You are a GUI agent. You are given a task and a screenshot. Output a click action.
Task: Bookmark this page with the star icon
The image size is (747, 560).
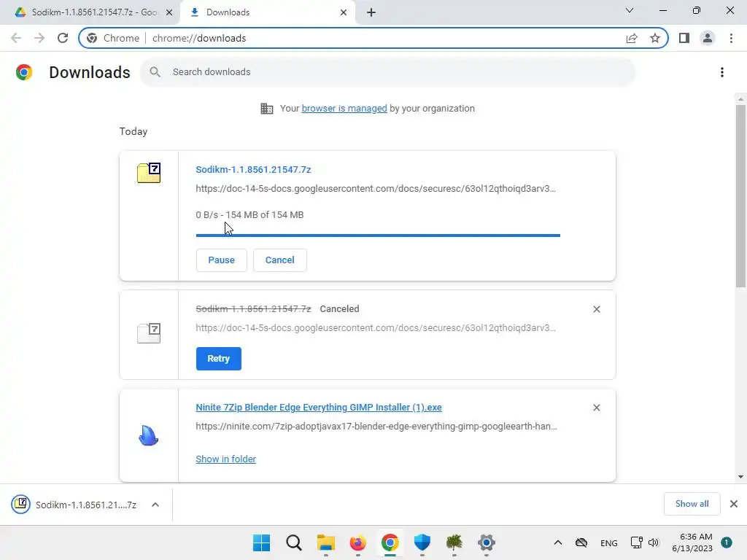click(x=655, y=38)
